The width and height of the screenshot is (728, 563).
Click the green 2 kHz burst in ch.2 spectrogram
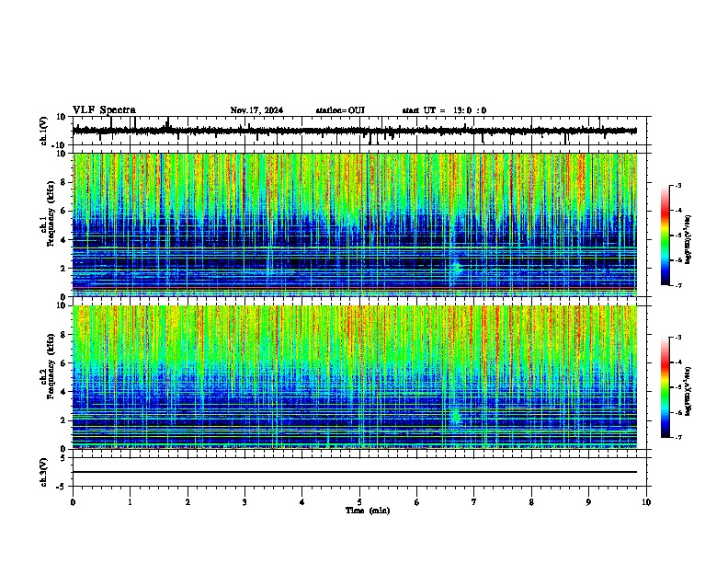456,416
